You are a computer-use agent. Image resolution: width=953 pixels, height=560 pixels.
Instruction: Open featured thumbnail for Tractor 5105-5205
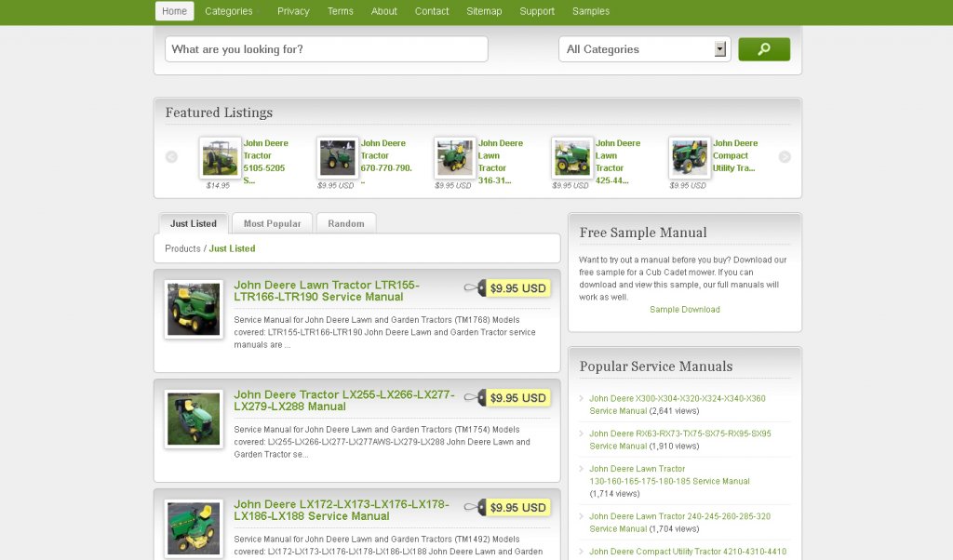pos(220,157)
